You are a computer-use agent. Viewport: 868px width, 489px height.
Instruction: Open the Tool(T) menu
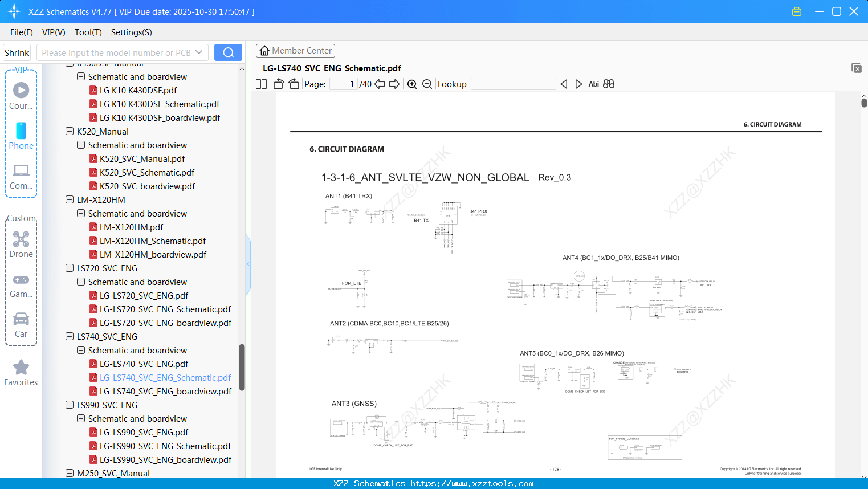tap(88, 32)
